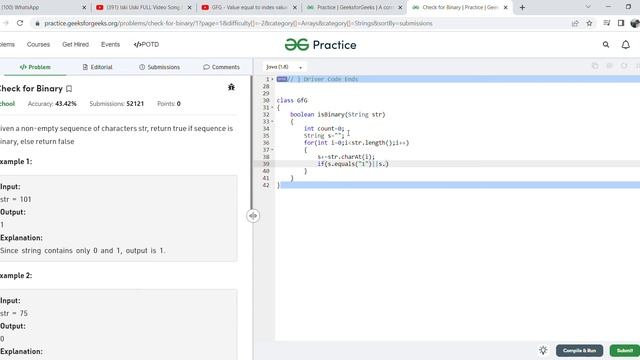This screenshot has height=360, width=640.
Task: Open the tab search chevron
Action: click(588, 7)
